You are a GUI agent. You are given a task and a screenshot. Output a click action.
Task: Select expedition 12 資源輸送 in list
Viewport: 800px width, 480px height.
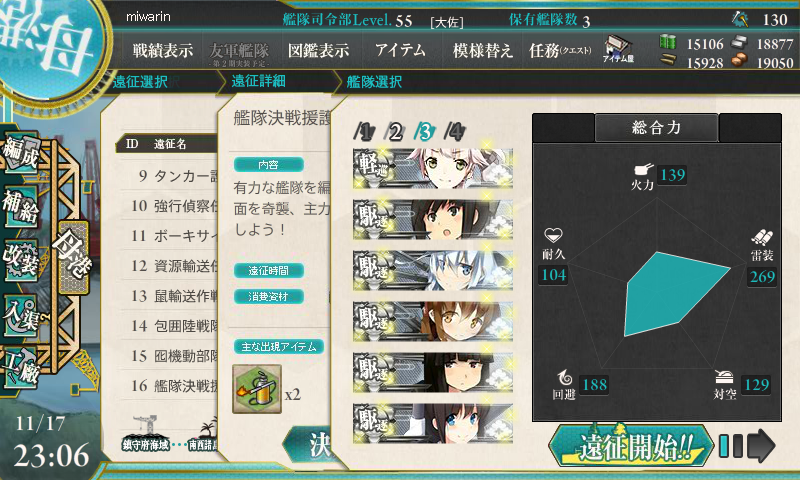[173, 266]
